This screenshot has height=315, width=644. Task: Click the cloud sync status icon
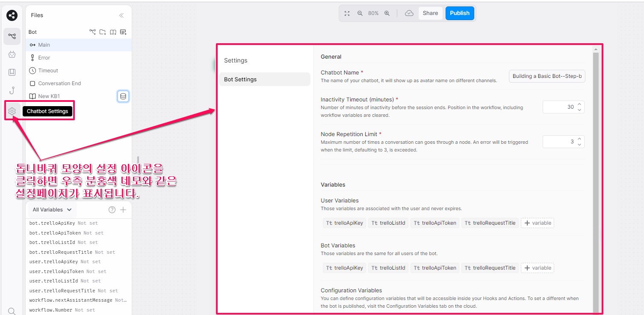pos(409,13)
